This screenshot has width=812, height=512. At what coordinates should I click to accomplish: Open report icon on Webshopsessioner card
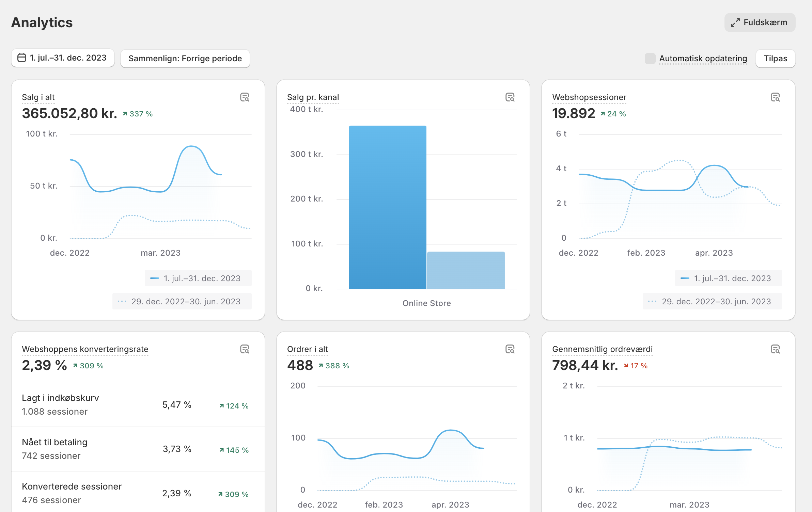point(775,97)
